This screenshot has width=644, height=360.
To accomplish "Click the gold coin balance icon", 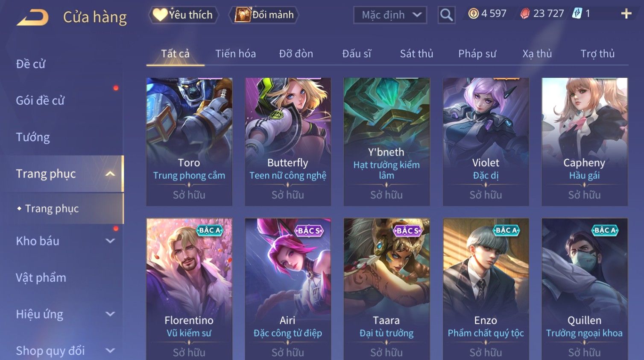I will pos(473,14).
